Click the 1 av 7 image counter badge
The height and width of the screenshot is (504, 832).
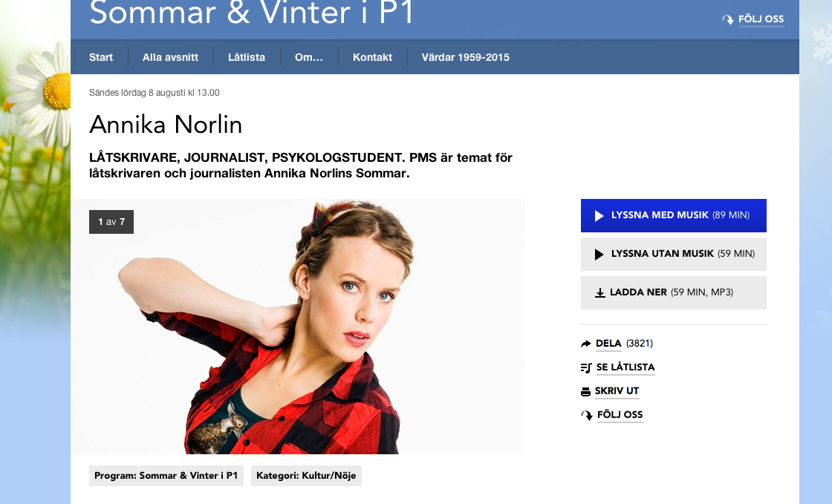pyautogui.click(x=111, y=222)
